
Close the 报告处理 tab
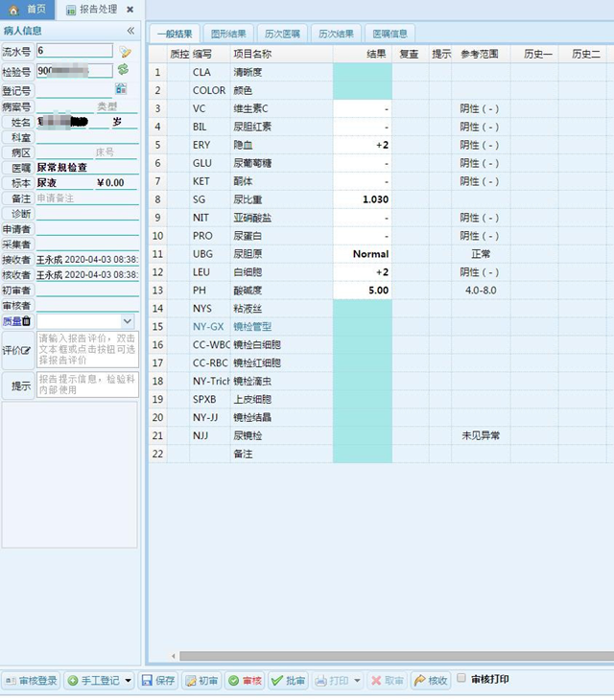tap(130, 10)
